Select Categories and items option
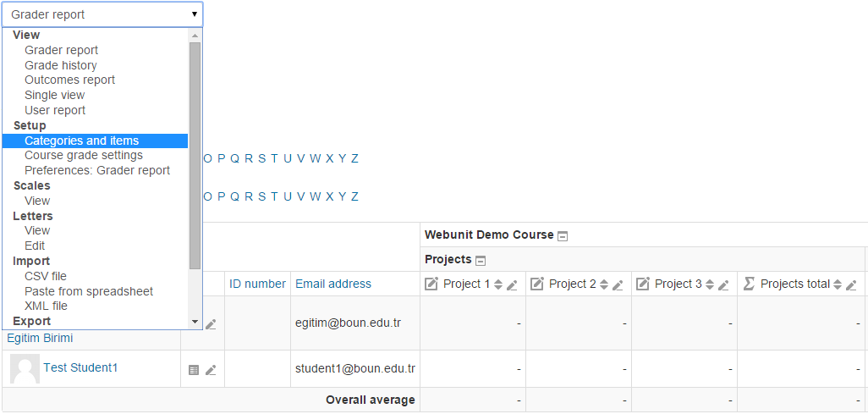 81,141
